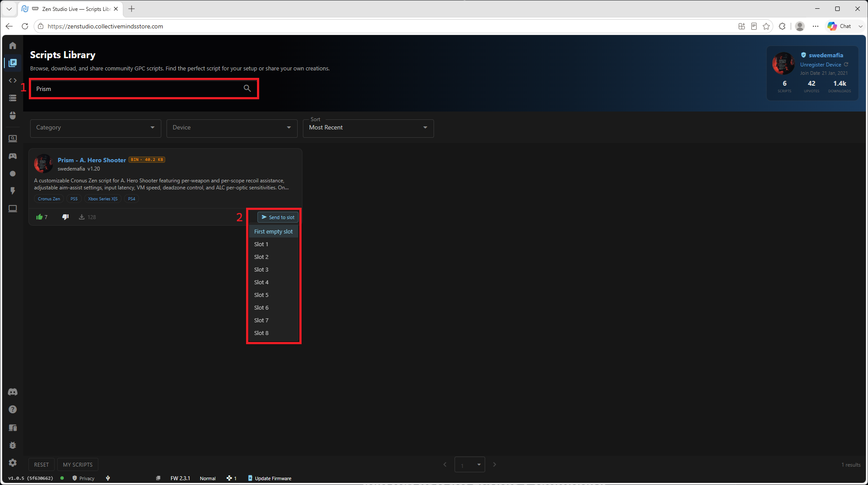Image resolution: width=868 pixels, height=485 pixels.
Task: Open the page number dropdown
Action: coord(470,464)
